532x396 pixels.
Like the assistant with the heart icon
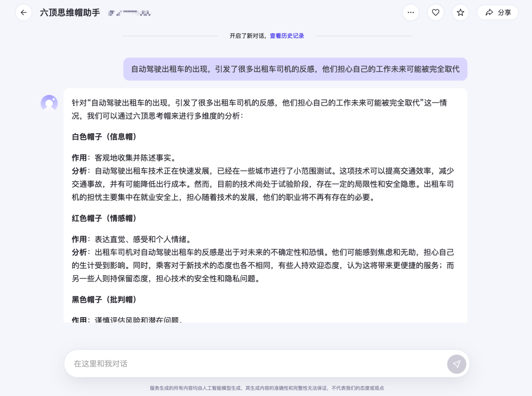click(x=435, y=12)
